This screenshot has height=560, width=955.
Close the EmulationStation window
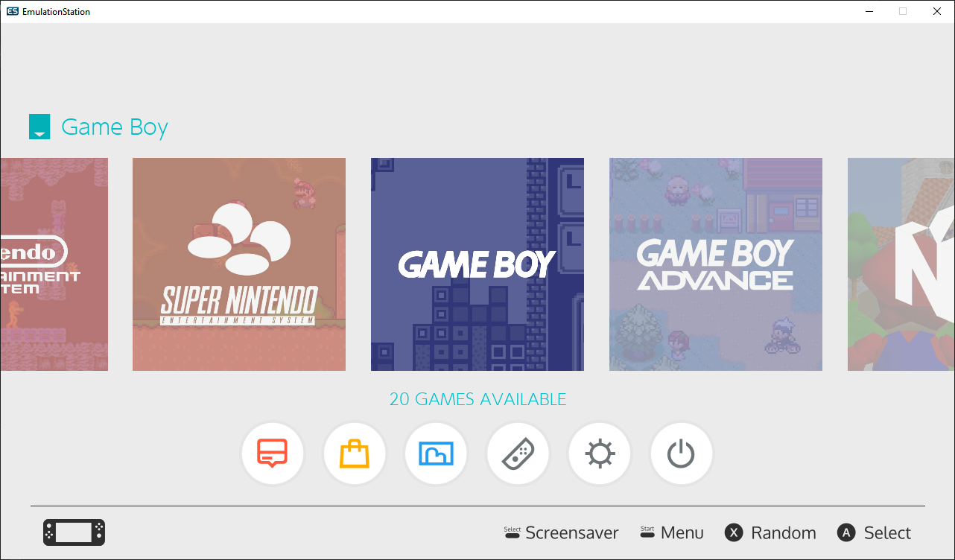tap(937, 11)
